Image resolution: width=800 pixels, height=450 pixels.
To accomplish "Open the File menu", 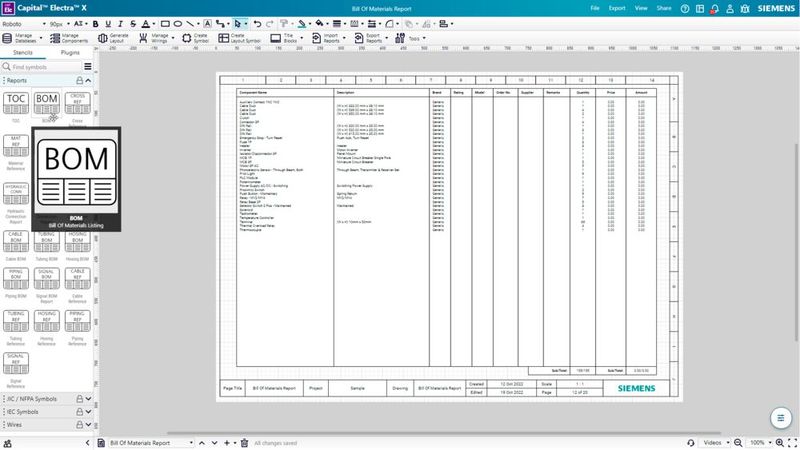I will (x=595, y=9).
